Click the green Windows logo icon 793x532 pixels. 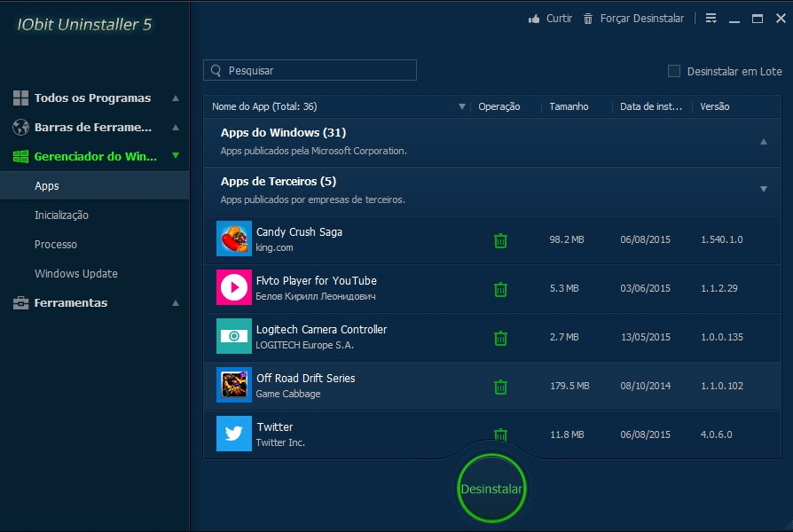click(20, 156)
